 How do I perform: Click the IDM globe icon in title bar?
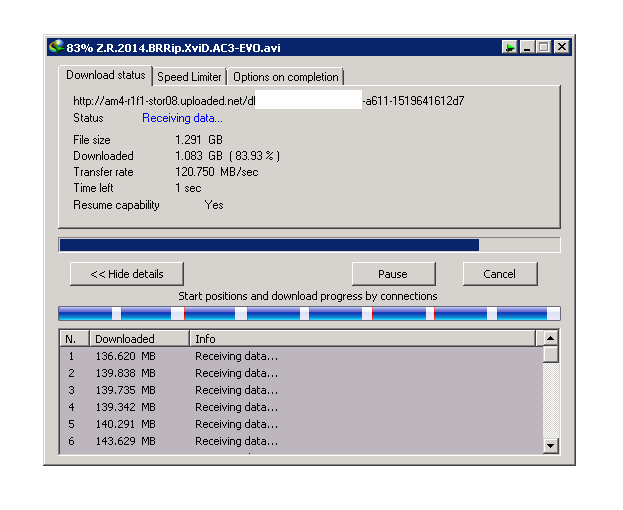(x=56, y=47)
